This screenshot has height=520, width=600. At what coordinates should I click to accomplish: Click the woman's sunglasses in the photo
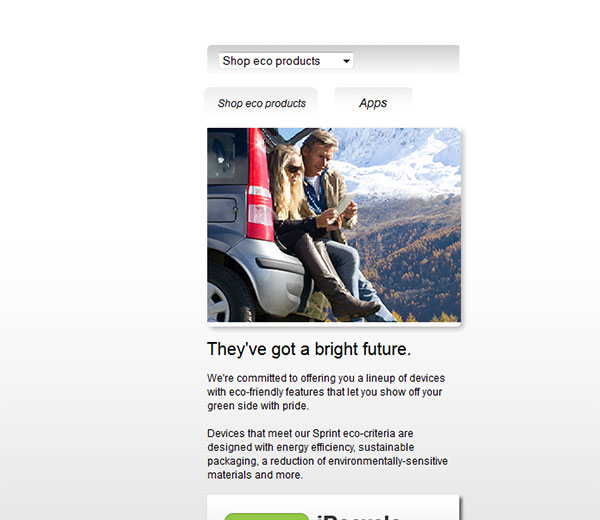pyautogui.click(x=293, y=169)
